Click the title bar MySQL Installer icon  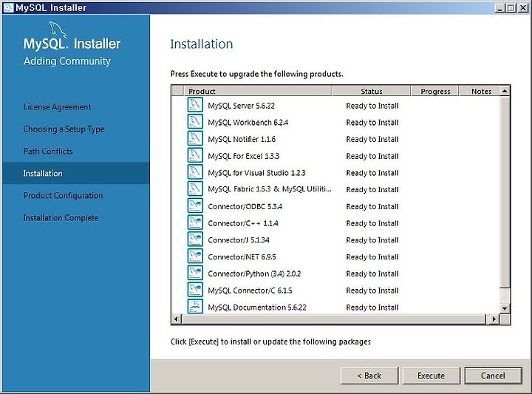pyautogui.click(x=8, y=7)
